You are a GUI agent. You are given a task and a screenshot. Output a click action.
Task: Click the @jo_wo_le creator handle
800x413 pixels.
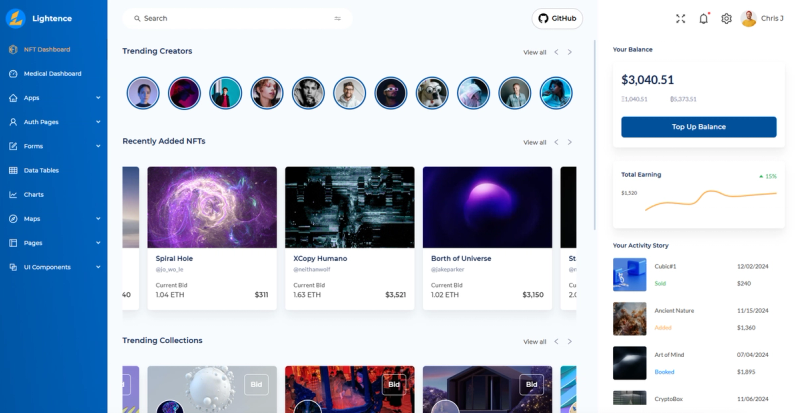169,269
